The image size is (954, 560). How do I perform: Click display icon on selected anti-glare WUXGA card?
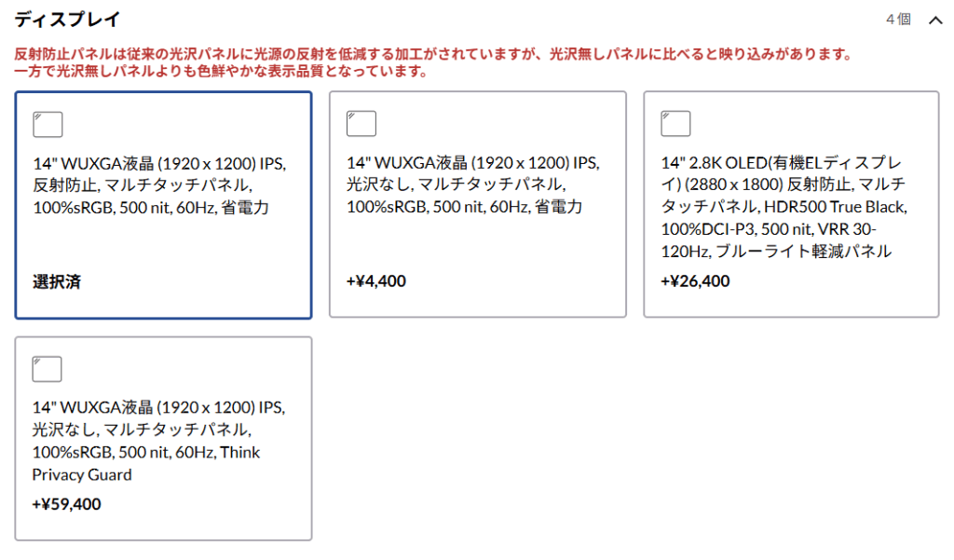pyautogui.click(x=48, y=124)
